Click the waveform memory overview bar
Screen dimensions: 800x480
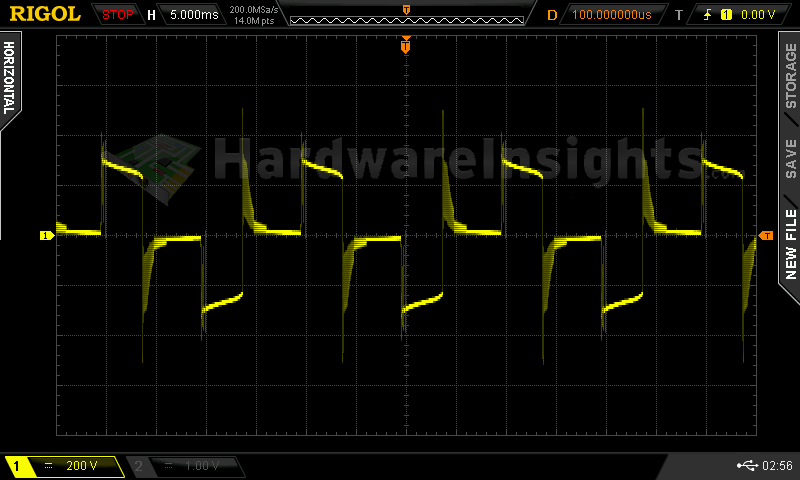405,19
